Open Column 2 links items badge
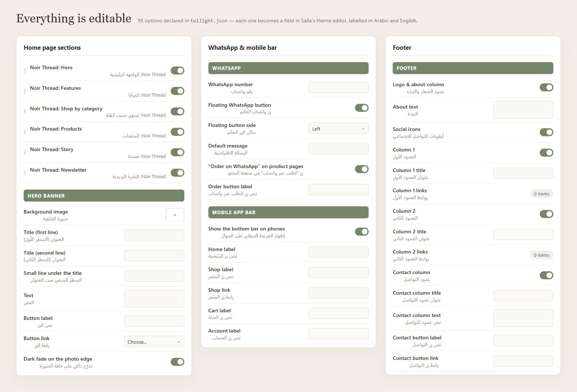The height and width of the screenshot is (392, 577). (541, 255)
